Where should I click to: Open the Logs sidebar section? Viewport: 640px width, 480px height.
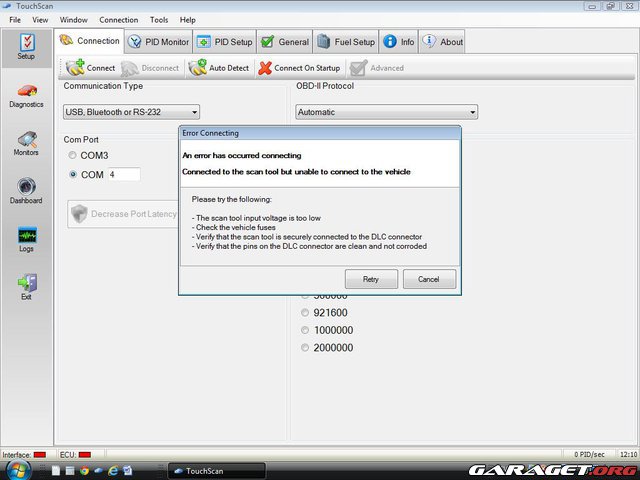point(27,240)
